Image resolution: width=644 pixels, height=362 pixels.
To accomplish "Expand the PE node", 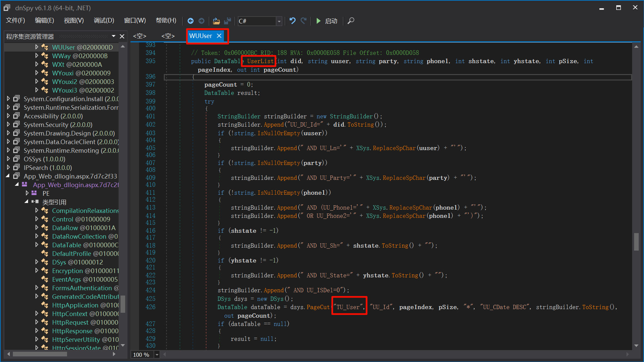I will [27, 193].
